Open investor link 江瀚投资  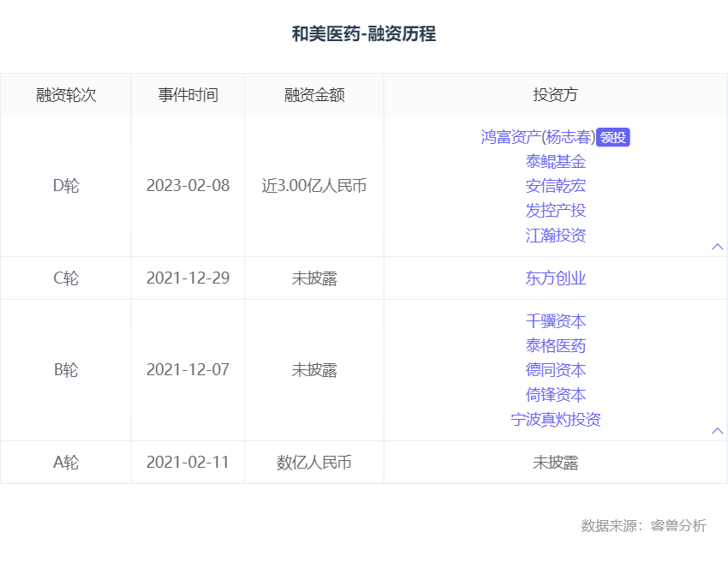click(x=555, y=235)
